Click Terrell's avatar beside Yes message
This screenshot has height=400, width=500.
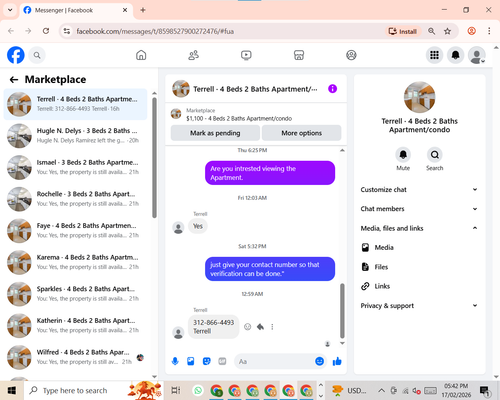pos(178,228)
